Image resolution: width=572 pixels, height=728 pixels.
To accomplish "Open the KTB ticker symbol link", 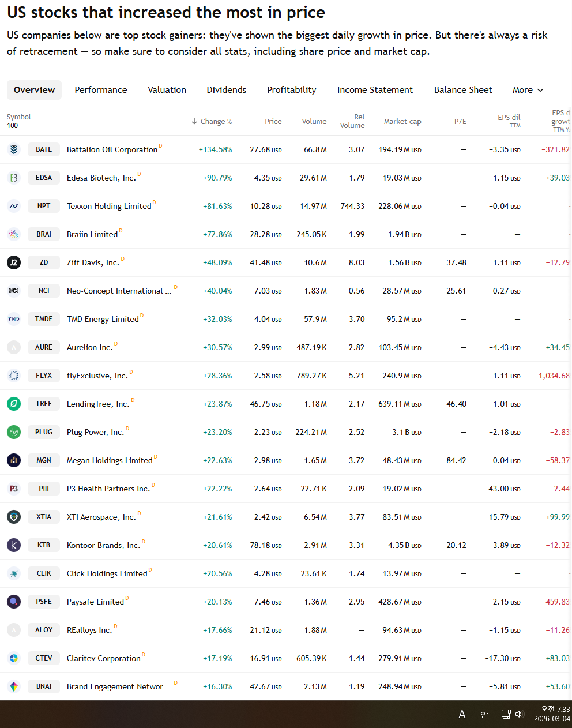I will [44, 545].
